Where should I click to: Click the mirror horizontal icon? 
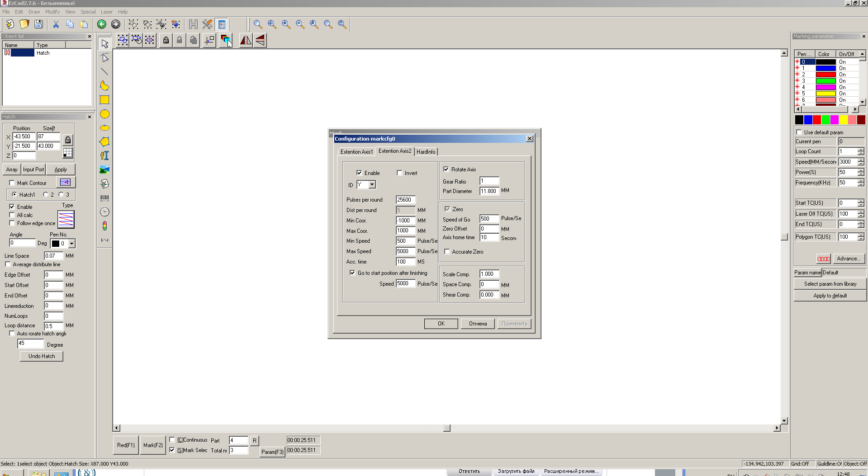246,41
